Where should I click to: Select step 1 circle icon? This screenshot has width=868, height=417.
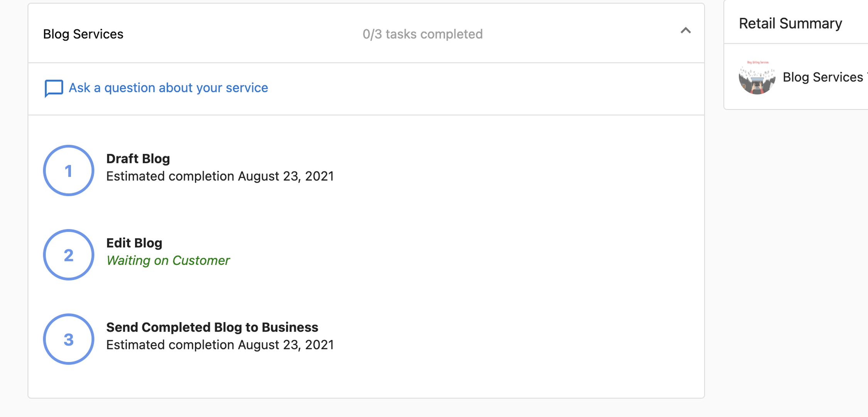point(69,170)
